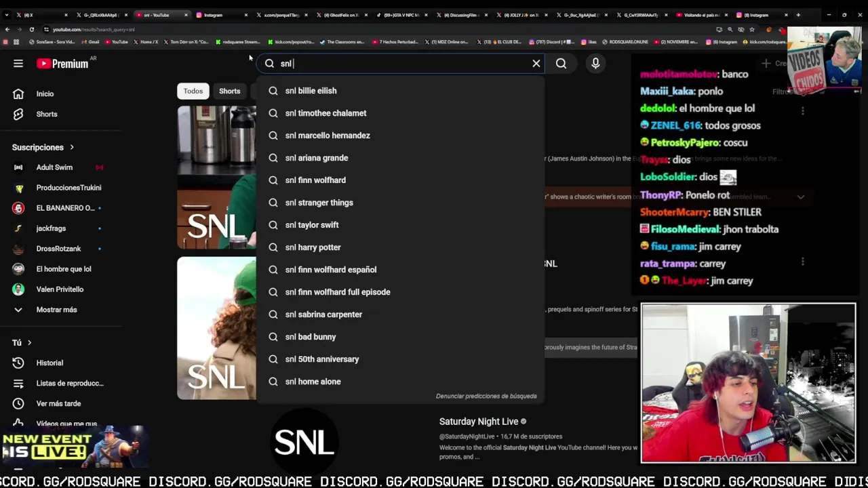This screenshot has height=488, width=868.
Task: Pick 'snl sabrina carpenter' suggestion
Action: pyautogui.click(x=400, y=314)
